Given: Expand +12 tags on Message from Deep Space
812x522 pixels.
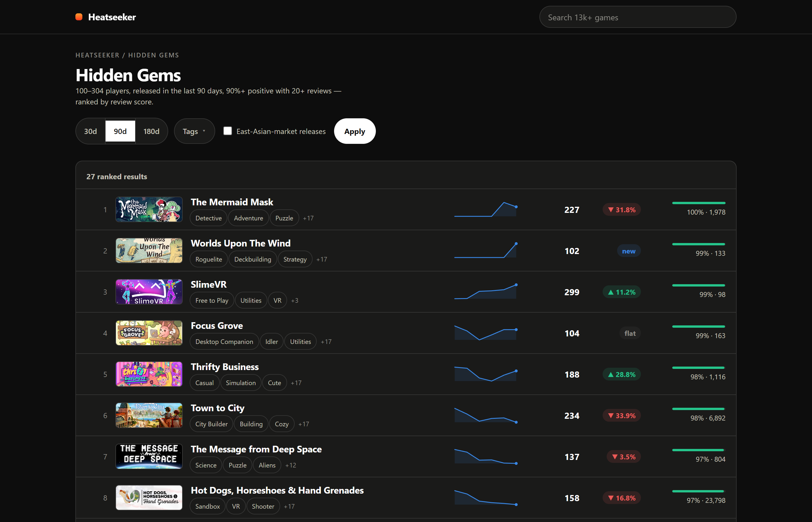Looking at the screenshot, I should (291, 465).
